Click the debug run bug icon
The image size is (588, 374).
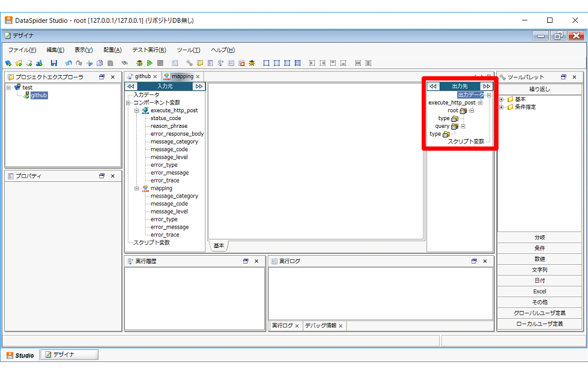tap(139, 63)
